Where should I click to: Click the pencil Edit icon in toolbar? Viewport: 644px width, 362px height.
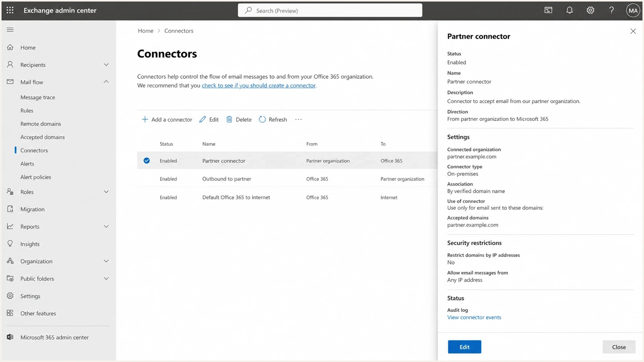click(x=203, y=119)
